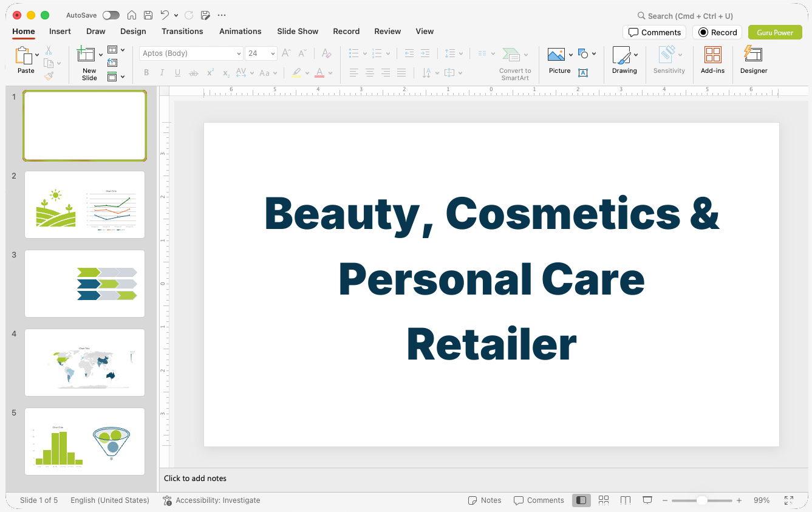Click the Comments button at top right
This screenshot has height=512, width=812.
[654, 32]
